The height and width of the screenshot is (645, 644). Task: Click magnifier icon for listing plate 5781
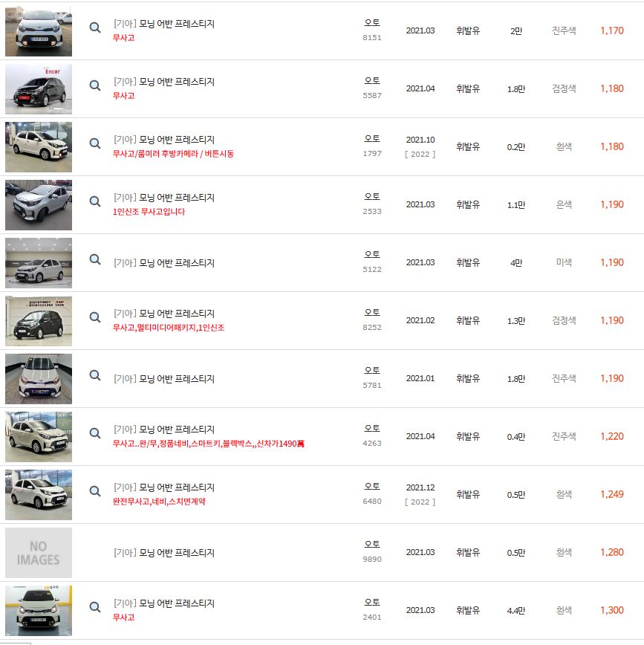pyautogui.click(x=95, y=375)
